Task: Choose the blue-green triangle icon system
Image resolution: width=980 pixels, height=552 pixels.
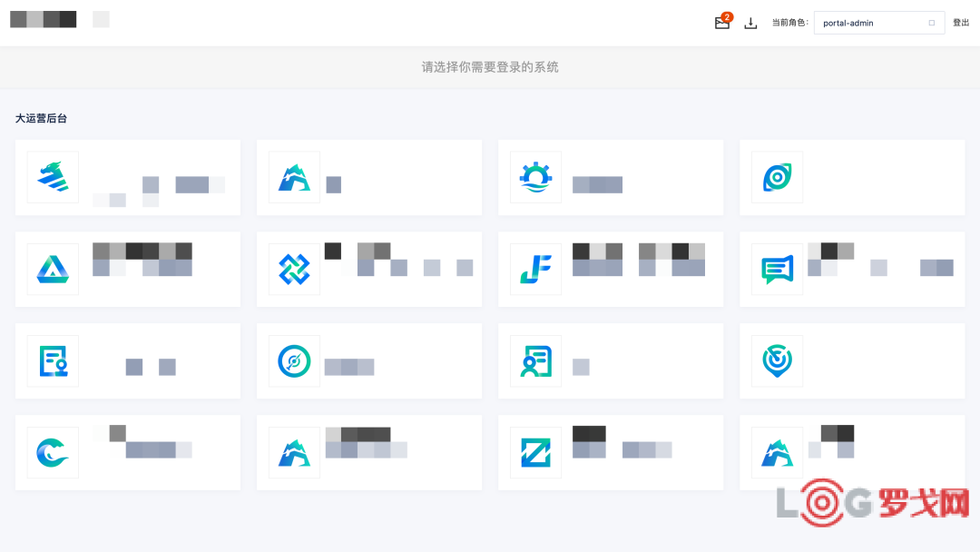Action: 53,269
